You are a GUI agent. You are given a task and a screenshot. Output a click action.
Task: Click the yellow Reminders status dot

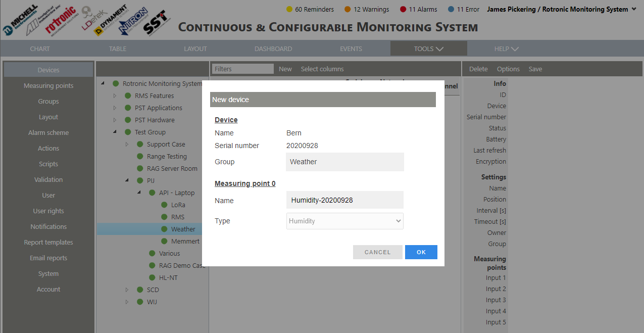(289, 9)
